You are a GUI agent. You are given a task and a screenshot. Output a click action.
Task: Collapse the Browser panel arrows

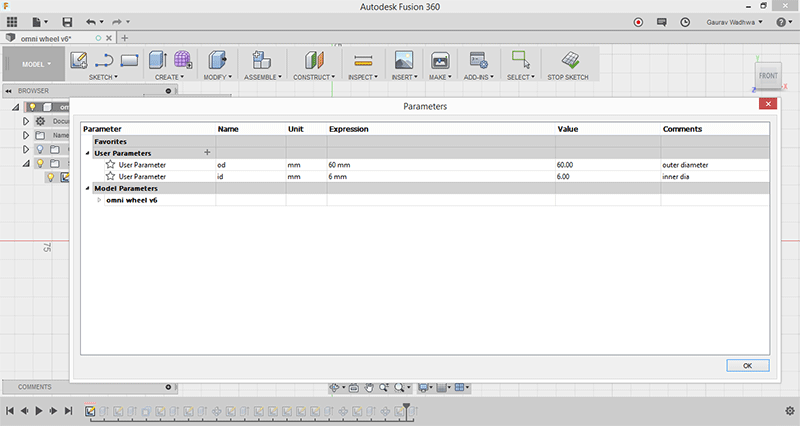point(8,91)
